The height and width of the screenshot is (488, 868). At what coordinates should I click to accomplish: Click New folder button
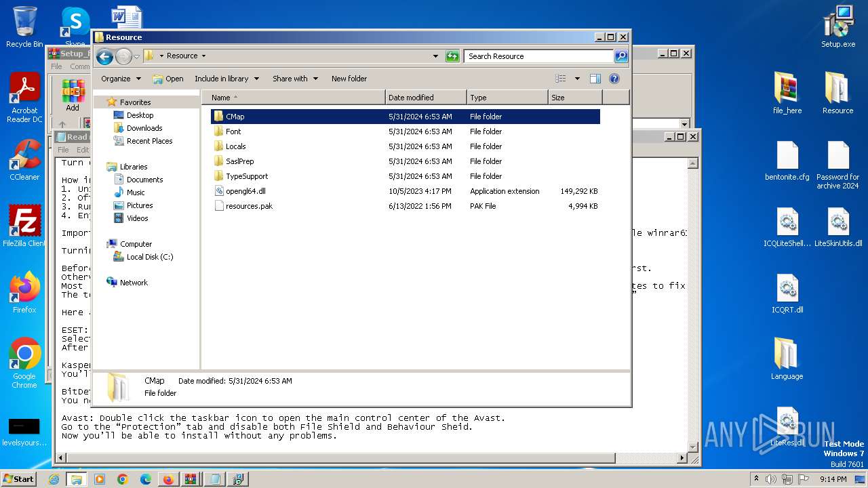[x=349, y=79]
